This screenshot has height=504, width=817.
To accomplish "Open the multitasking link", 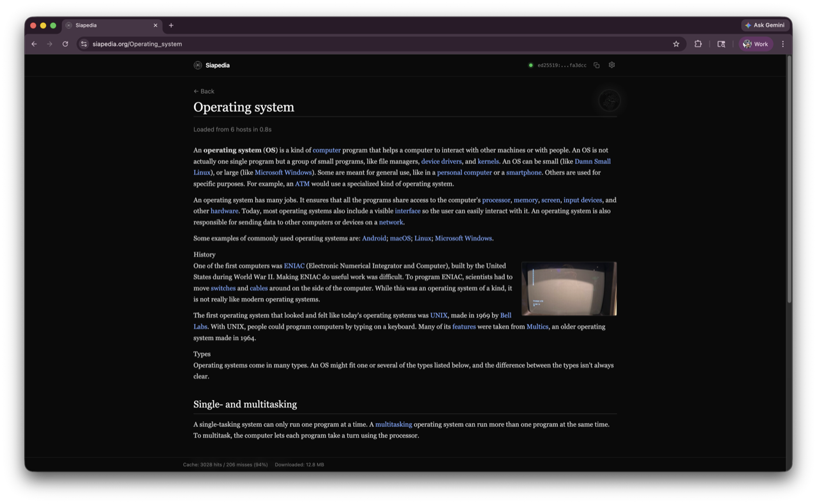I will click(394, 425).
